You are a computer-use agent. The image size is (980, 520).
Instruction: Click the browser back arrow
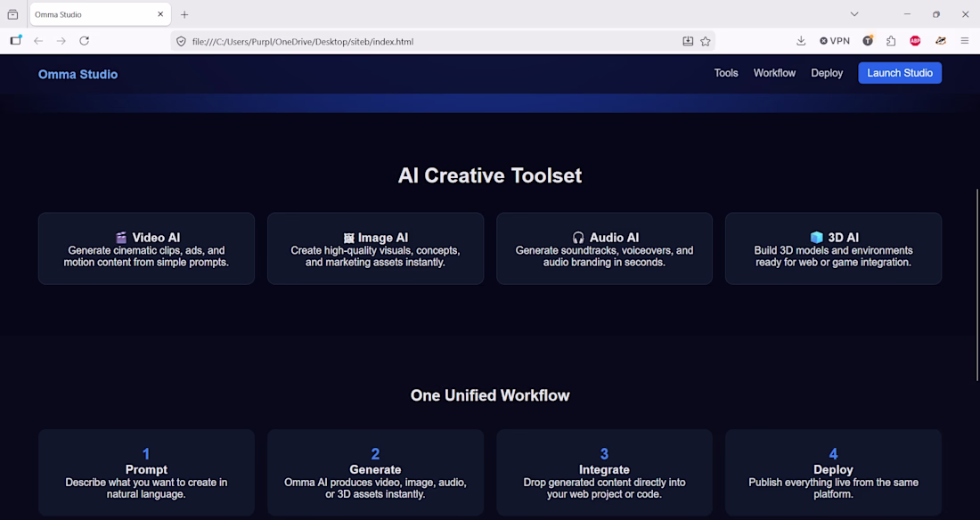pyautogui.click(x=38, y=41)
